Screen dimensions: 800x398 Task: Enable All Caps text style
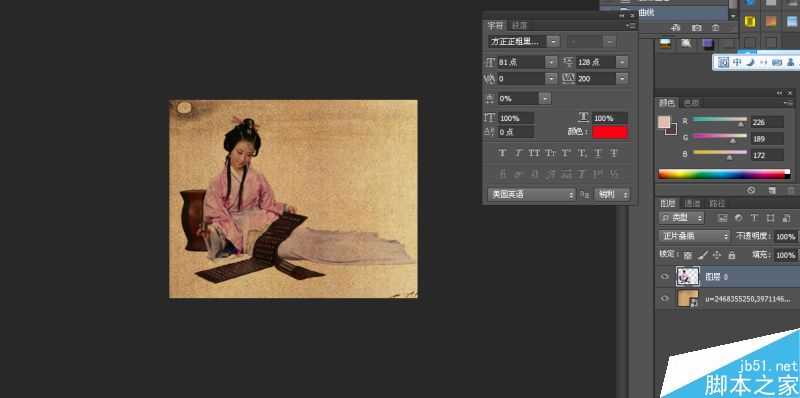click(534, 153)
